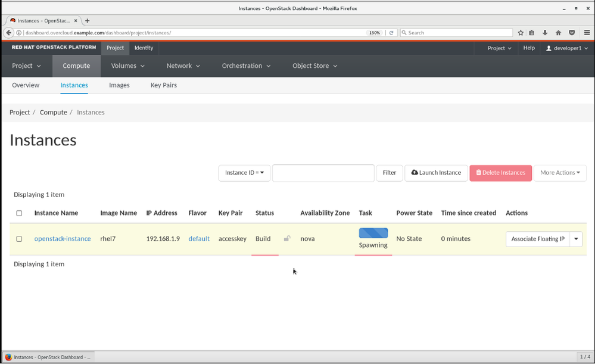Open the Firefox hamburger menu
Screen dimensions: 595x364
click(587, 33)
